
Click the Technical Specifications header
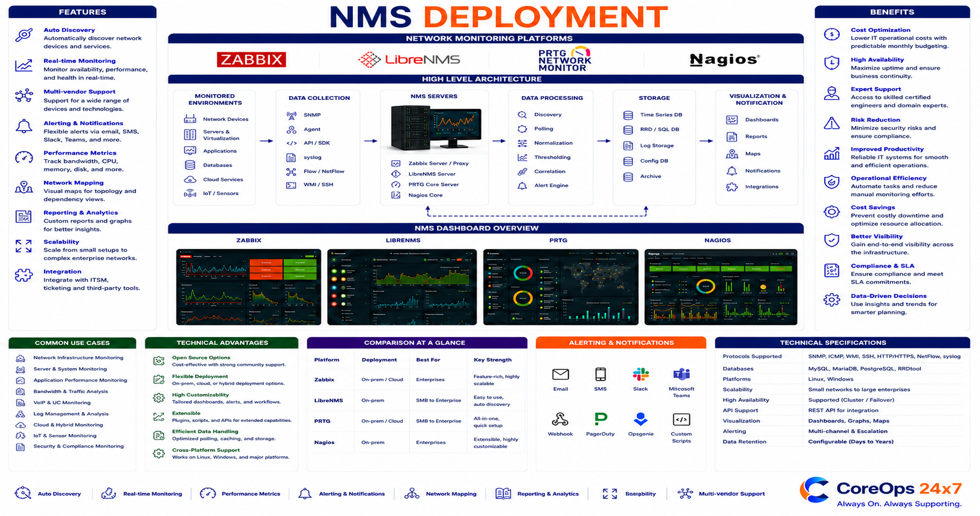click(x=842, y=342)
